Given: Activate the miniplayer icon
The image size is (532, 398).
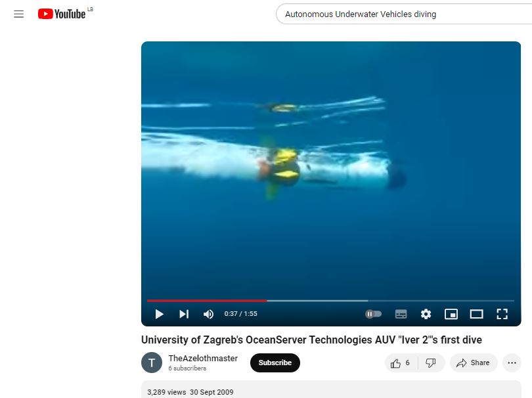Looking at the screenshot, I should pos(451,314).
